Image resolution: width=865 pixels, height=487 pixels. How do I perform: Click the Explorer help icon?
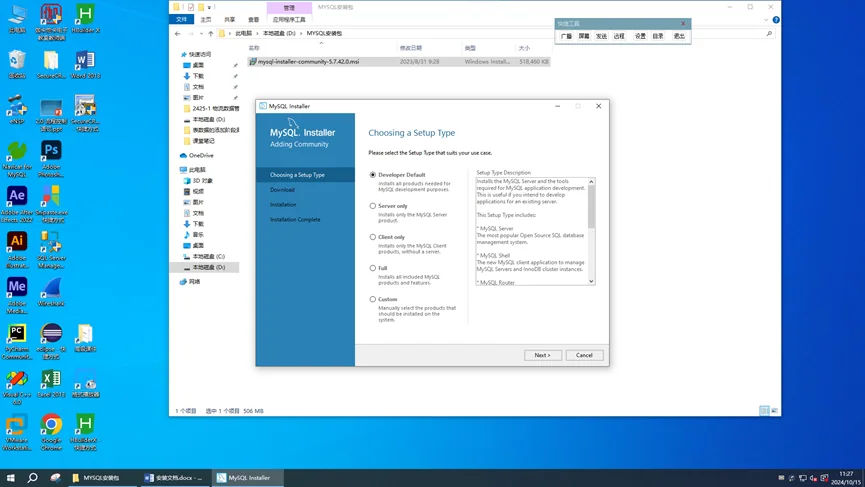coord(776,20)
